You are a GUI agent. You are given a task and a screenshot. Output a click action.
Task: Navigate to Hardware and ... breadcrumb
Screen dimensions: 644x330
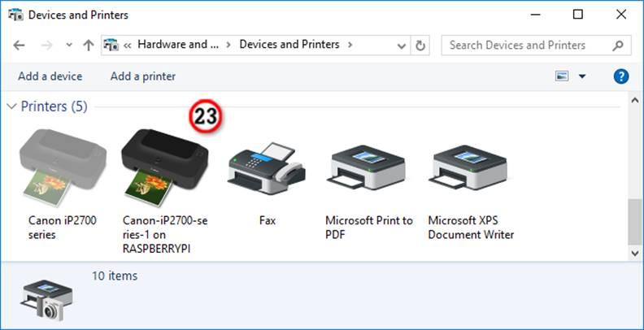click(x=178, y=45)
